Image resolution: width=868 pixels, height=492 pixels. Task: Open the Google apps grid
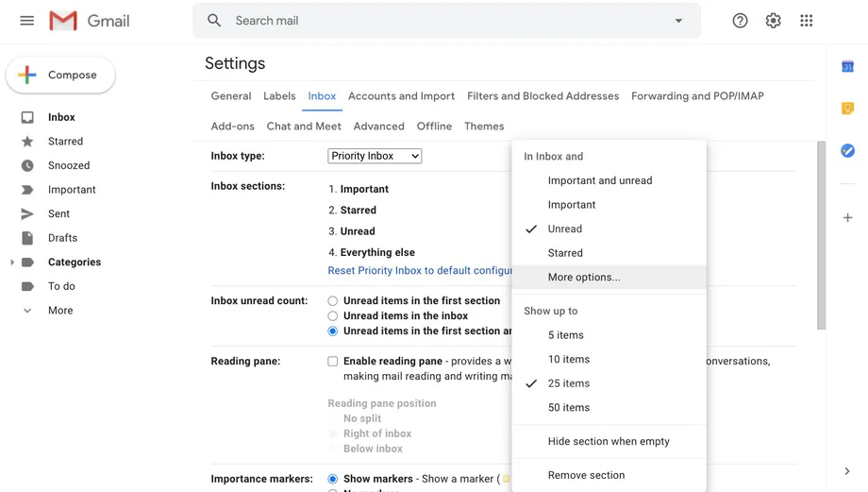coord(806,21)
